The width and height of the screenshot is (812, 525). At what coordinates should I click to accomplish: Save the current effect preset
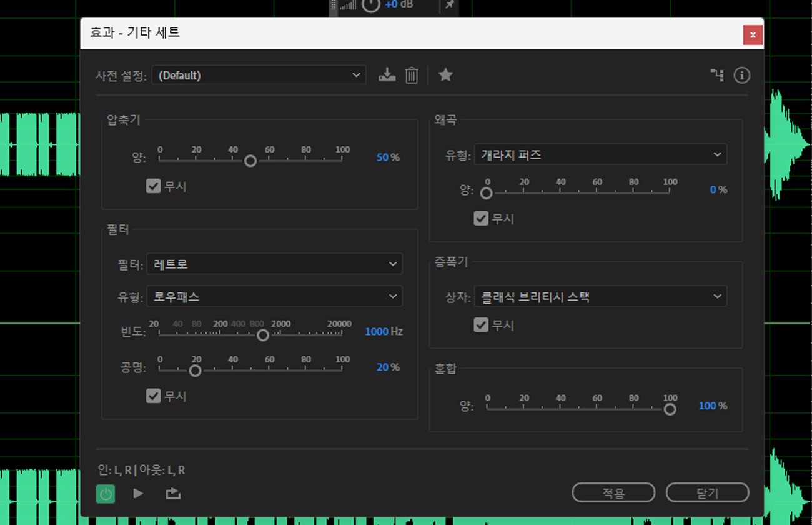[x=387, y=74]
